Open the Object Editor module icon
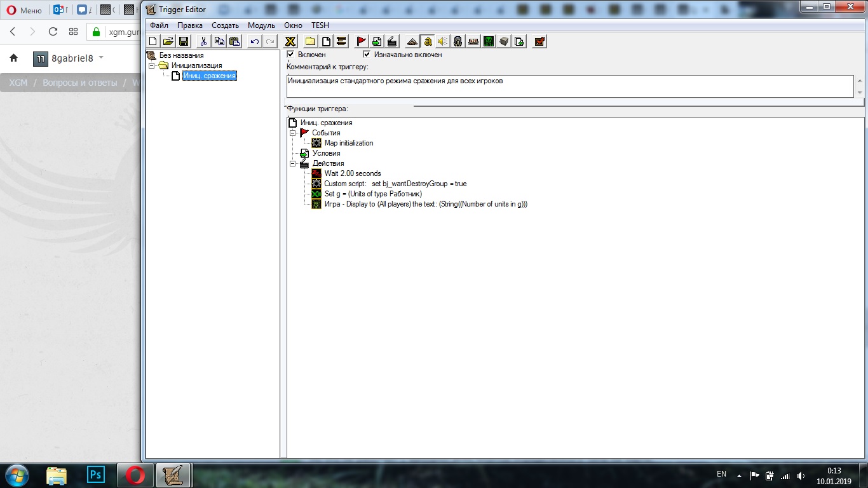 click(458, 41)
